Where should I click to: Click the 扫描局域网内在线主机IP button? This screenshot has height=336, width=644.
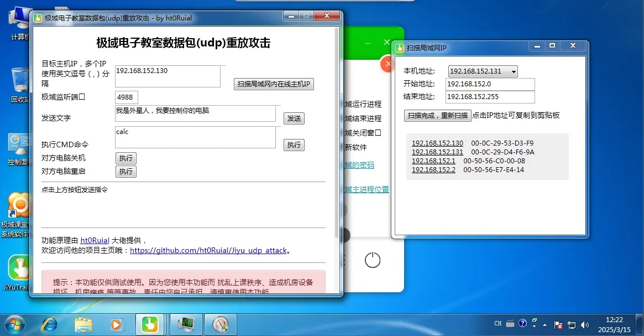click(x=274, y=84)
